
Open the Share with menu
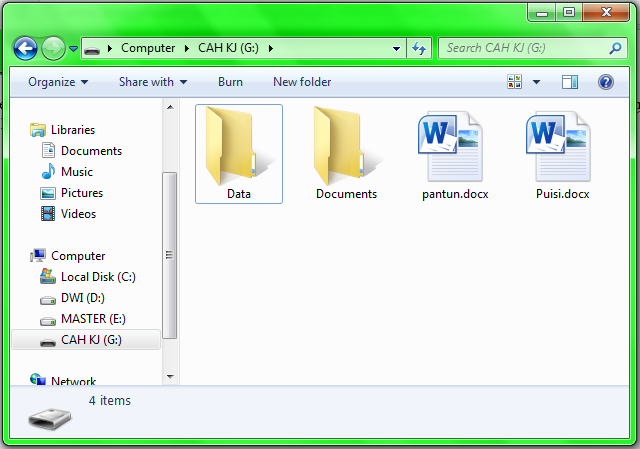[153, 82]
